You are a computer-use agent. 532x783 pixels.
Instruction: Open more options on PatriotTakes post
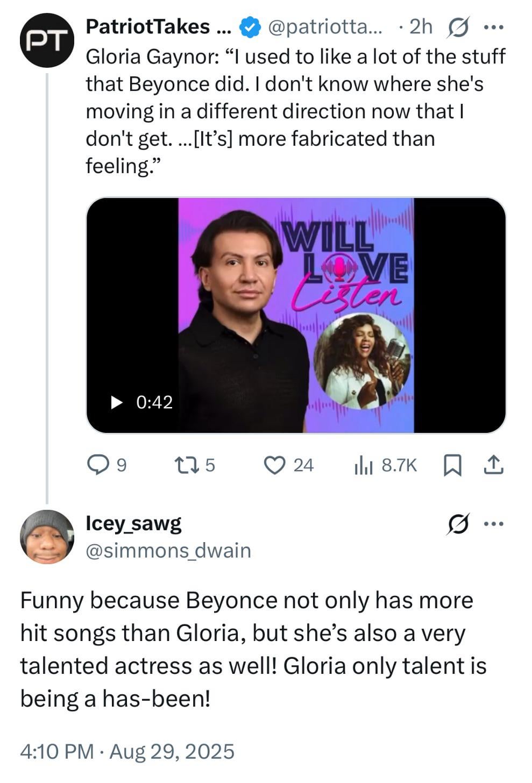493,27
